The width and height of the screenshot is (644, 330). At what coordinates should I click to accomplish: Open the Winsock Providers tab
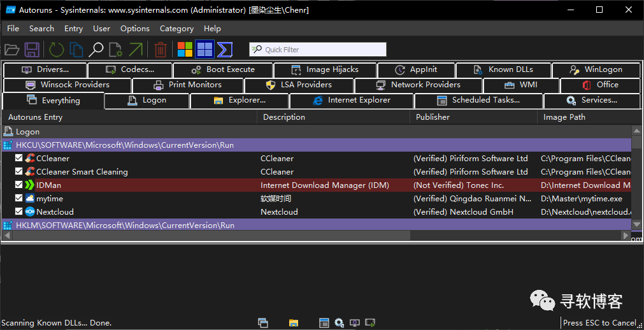(x=67, y=85)
